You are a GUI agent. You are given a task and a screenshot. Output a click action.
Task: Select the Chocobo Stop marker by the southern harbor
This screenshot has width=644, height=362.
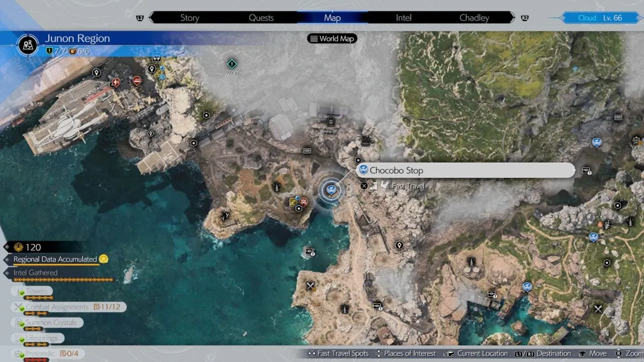point(527,287)
